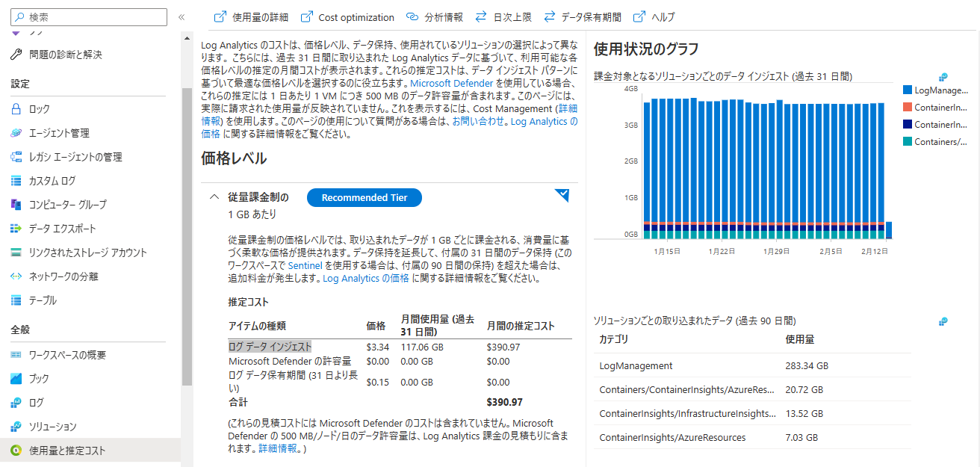Click the ブック workbook icon
Screen dimensions: 980x467
(16, 379)
